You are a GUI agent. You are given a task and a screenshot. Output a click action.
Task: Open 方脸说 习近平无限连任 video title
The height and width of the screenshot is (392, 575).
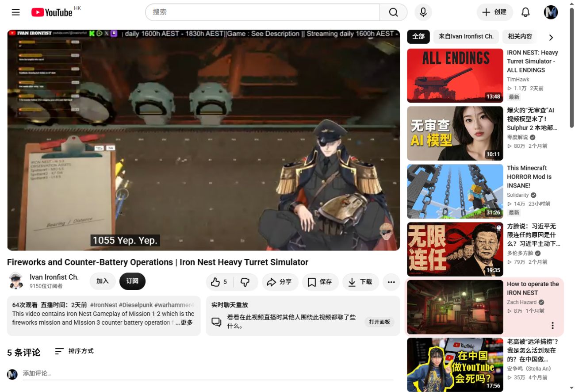(x=533, y=235)
